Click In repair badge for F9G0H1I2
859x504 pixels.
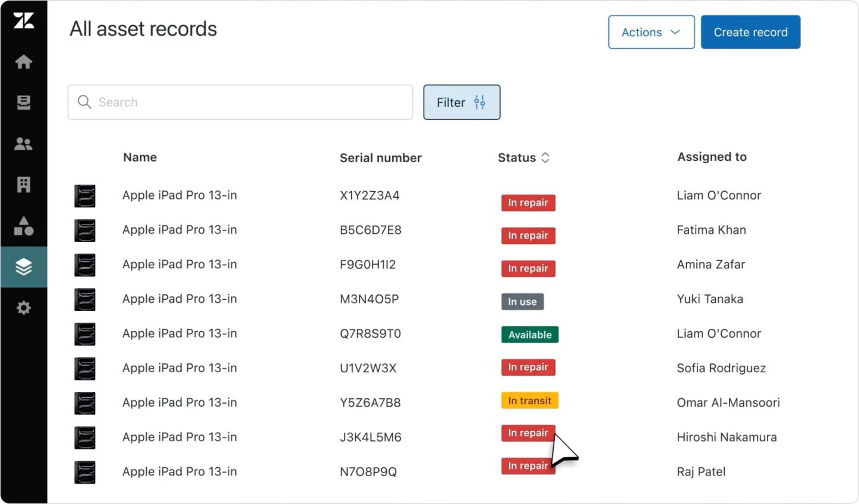[x=528, y=268]
